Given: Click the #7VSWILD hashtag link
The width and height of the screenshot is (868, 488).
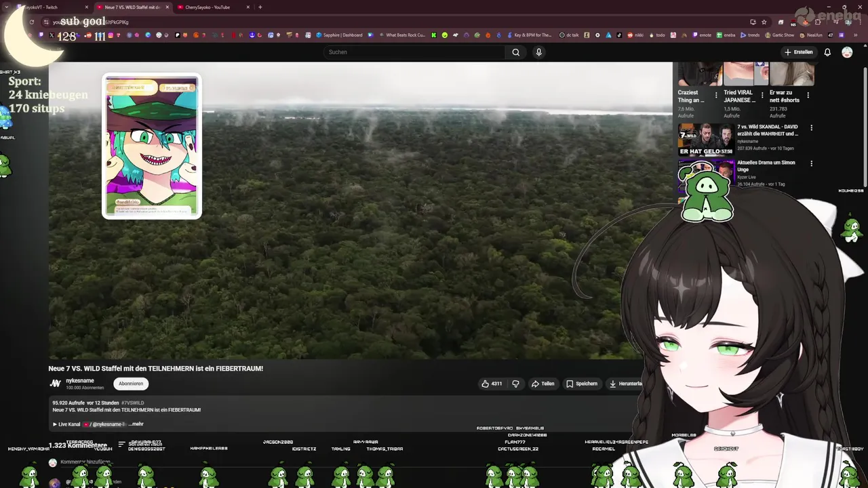Looking at the screenshot, I should [132, 403].
